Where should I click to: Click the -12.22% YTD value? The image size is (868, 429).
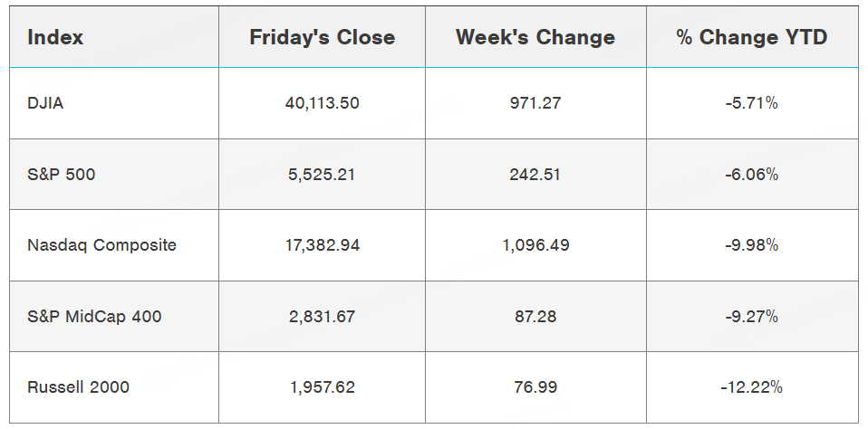point(751,387)
